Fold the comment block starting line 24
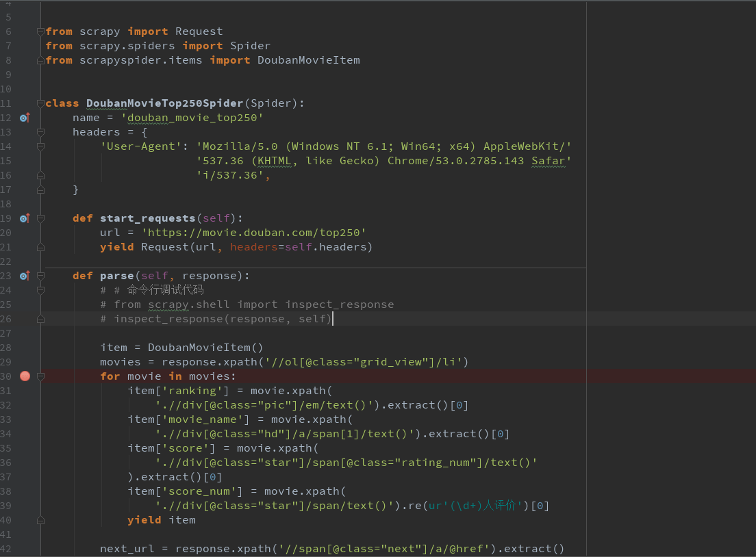Screen dimensions: 756x557 [41, 290]
